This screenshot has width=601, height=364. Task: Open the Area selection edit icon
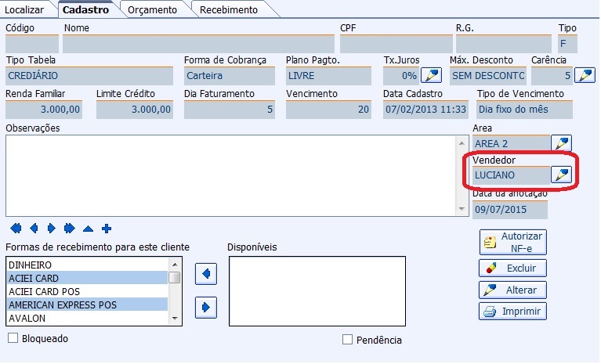click(562, 143)
